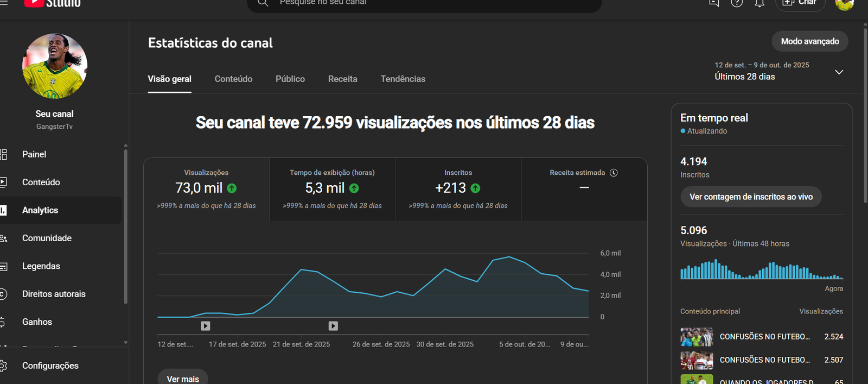868x384 pixels.
Task: Click the clock icon beside Receita estimada
Action: [x=614, y=173]
